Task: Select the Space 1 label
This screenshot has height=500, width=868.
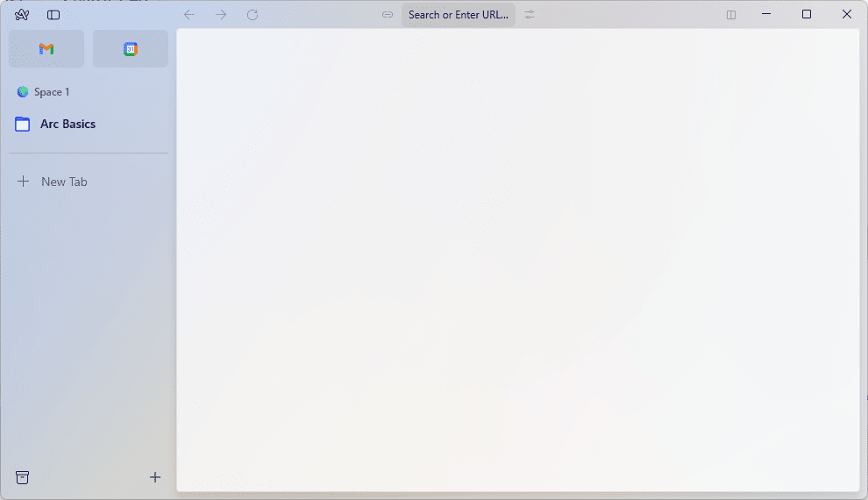Action: click(51, 92)
